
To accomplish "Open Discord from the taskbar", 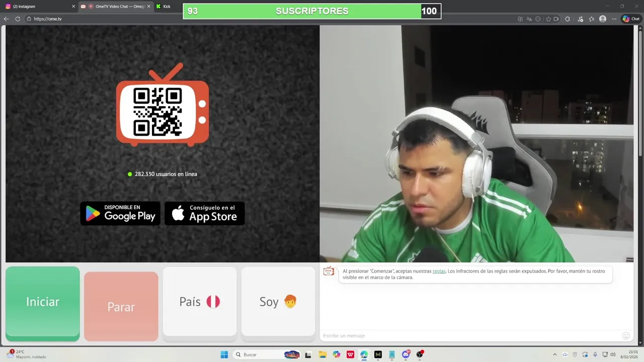I will tap(406, 354).
